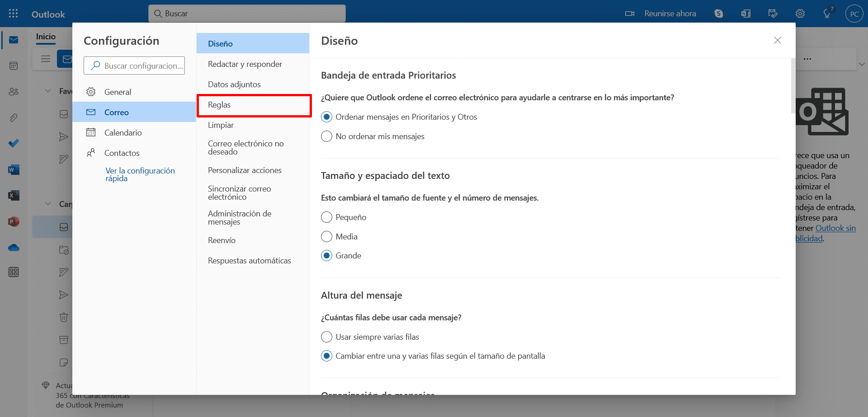Open the Archive folder icon
Screen dimensions: 868x417
64,340
